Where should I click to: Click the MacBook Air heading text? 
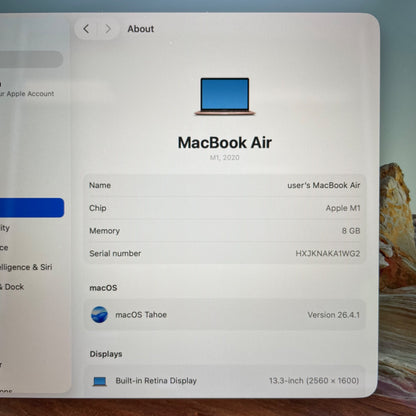(225, 143)
